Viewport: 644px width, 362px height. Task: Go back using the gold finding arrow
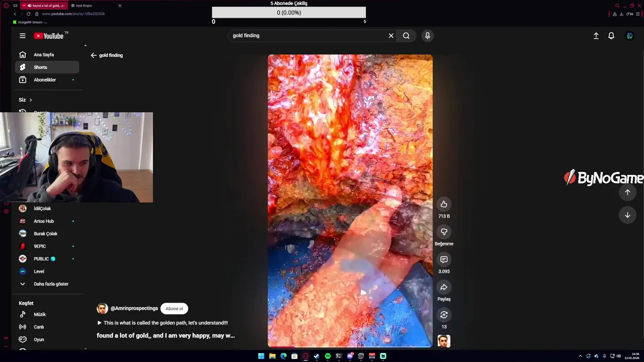pyautogui.click(x=94, y=55)
